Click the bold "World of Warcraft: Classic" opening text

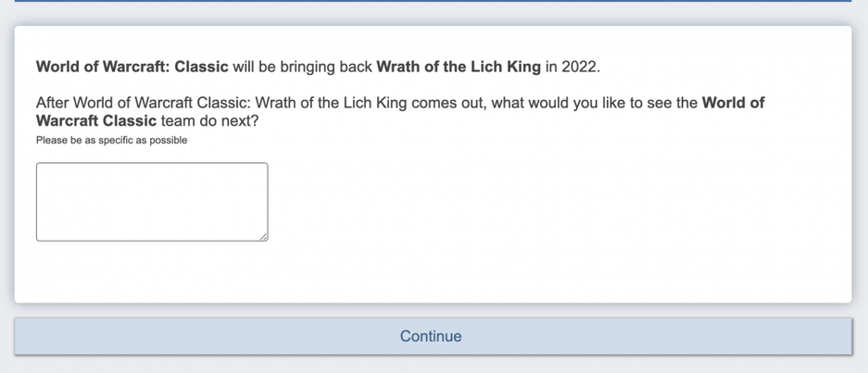132,68
